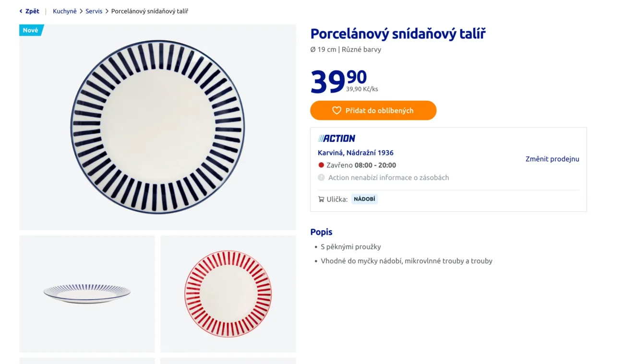Click the Karviná, Nádražní 1936 store link
This screenshot has height=364, width=624.
click(355, 153)
